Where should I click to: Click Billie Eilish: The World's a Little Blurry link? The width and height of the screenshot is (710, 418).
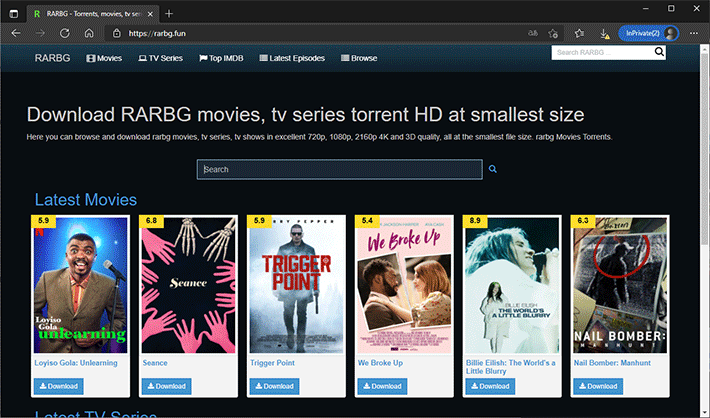click(511, 367)
